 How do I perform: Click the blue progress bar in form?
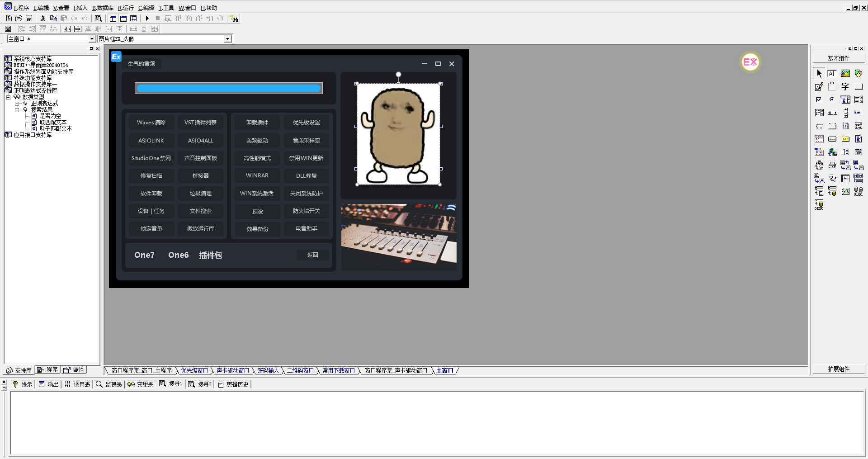point(229,88)
